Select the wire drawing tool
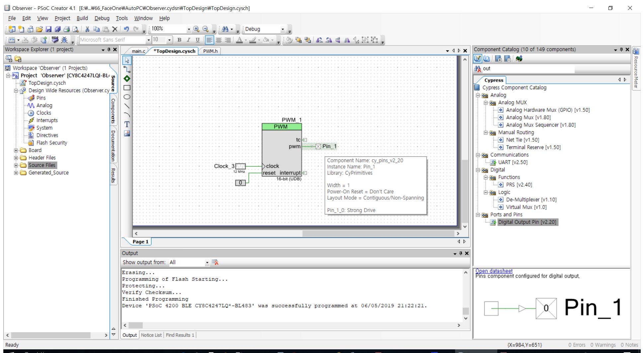Image resolution: width=644 pixels, height=353 pixels. [x=127, y=69]
